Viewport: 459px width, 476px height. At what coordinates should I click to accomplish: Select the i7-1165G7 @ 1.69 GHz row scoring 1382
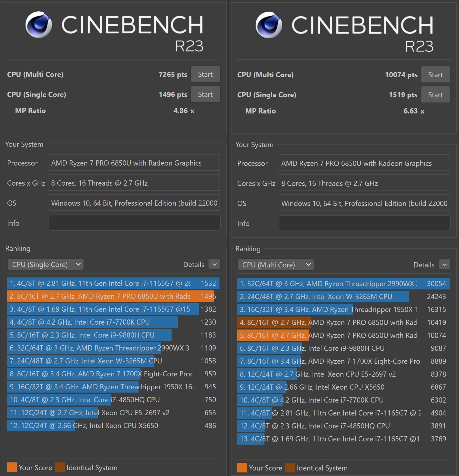click(113, 309)
